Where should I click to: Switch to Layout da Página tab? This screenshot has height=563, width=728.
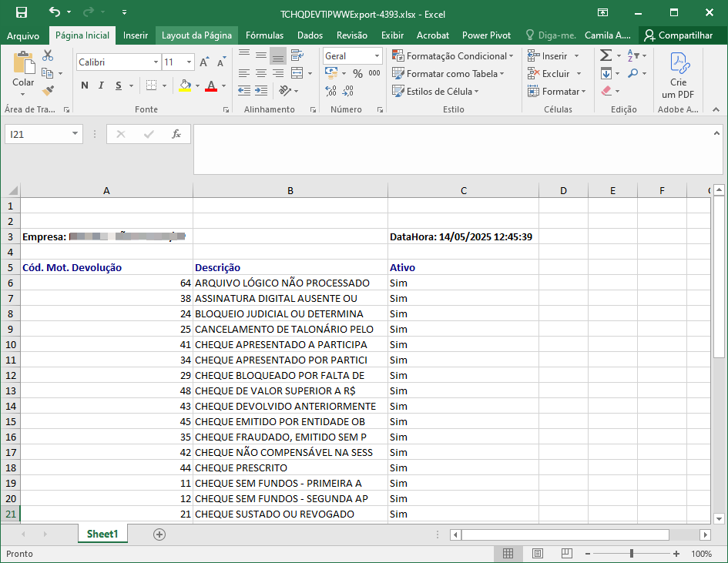pyautogui.click(x=197, y=35)
